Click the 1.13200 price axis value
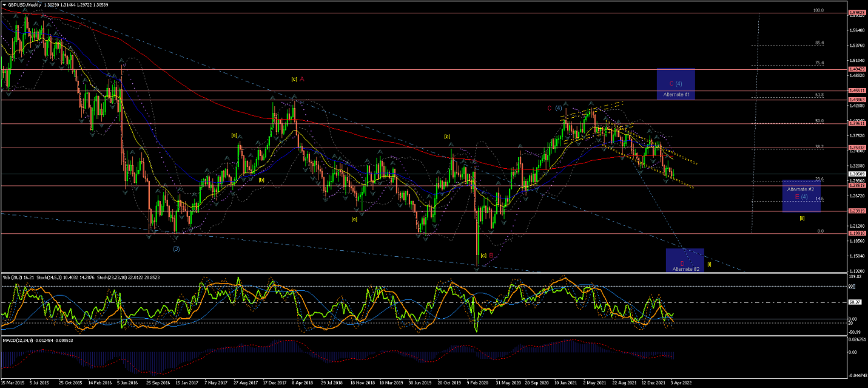This screenshot has height=388, width=868. tap(857, 271)
